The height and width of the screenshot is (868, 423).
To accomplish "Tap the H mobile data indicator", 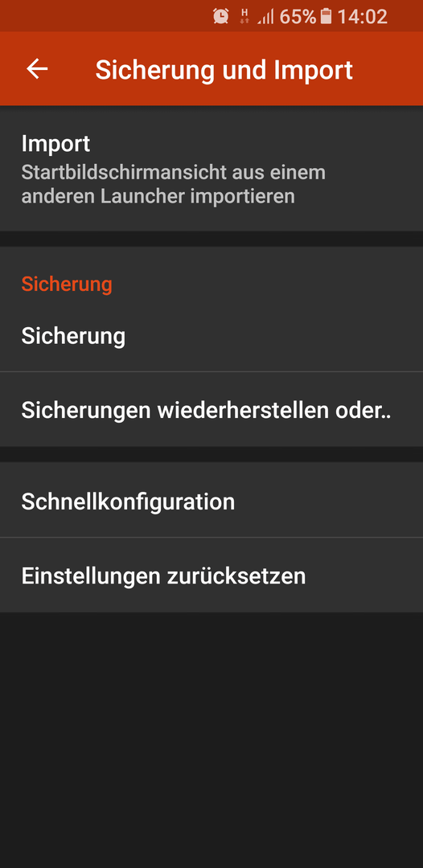I will [244, 17].
